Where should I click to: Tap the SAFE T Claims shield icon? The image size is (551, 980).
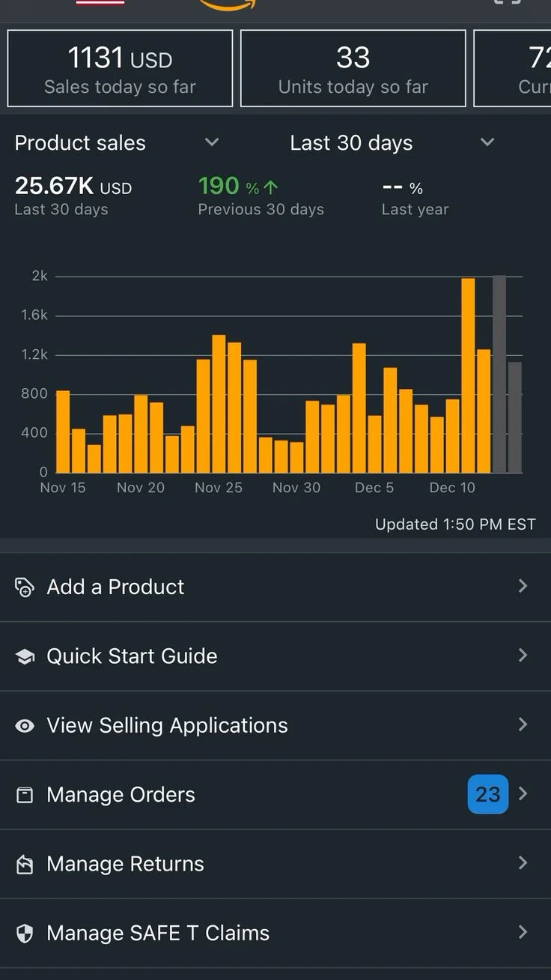25,934
